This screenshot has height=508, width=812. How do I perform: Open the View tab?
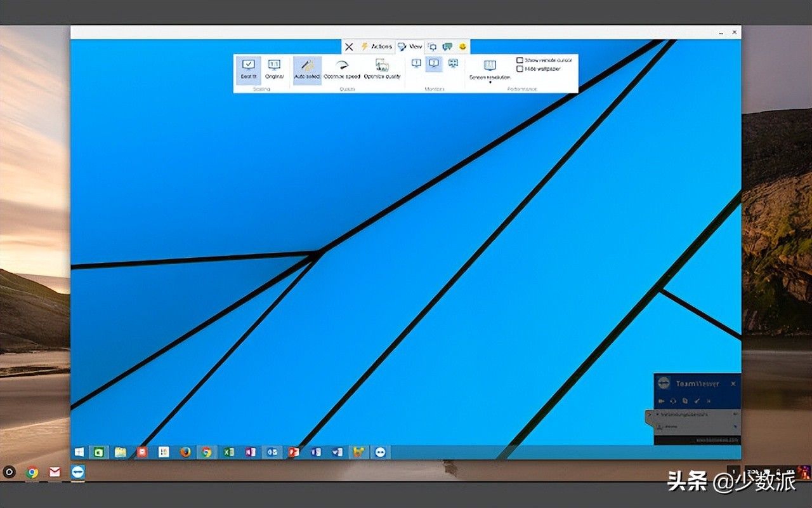(410, 46)
